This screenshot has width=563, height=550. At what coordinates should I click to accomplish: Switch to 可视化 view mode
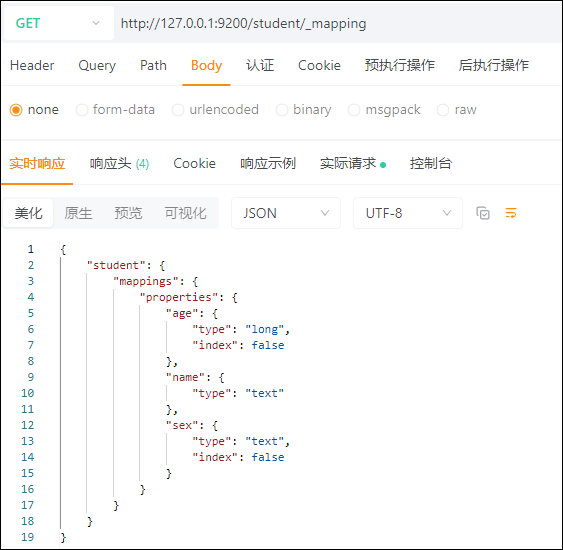tap(186, 213)
